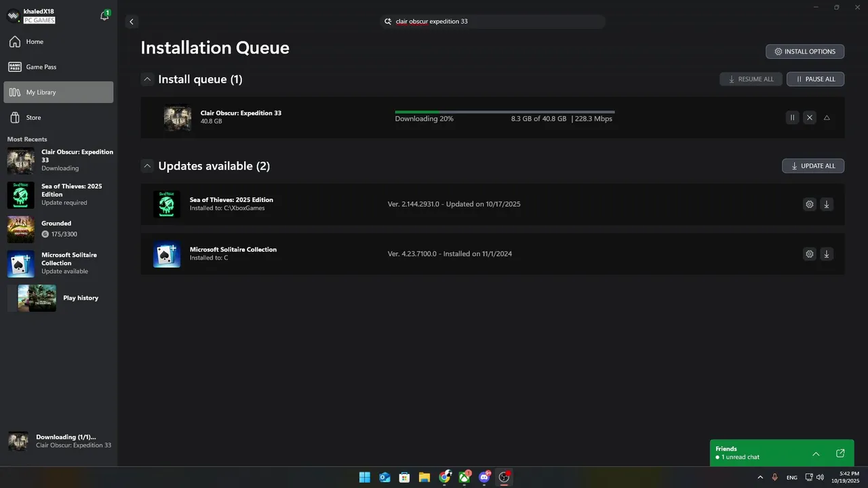The width and height of the screenshot is (868, 488).
Task: Go back using the back arrow
Action: (132, 22)
